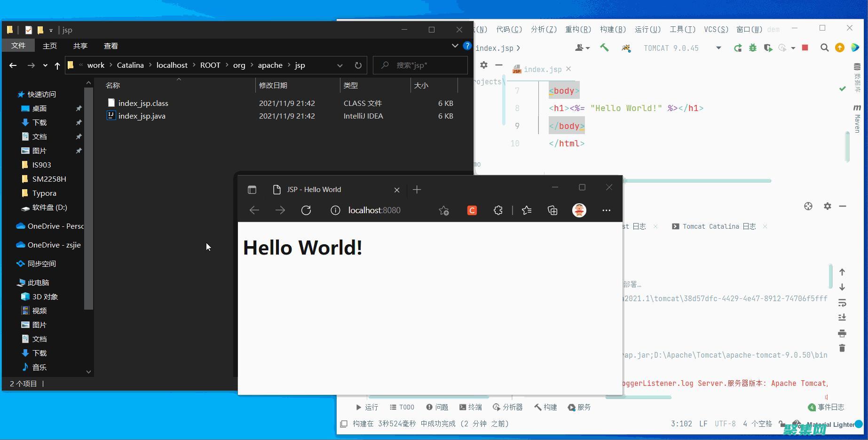This screenshot has height=440, width=868.
Task: Refresh the page in the Edge browser
Action: point(306,210)
